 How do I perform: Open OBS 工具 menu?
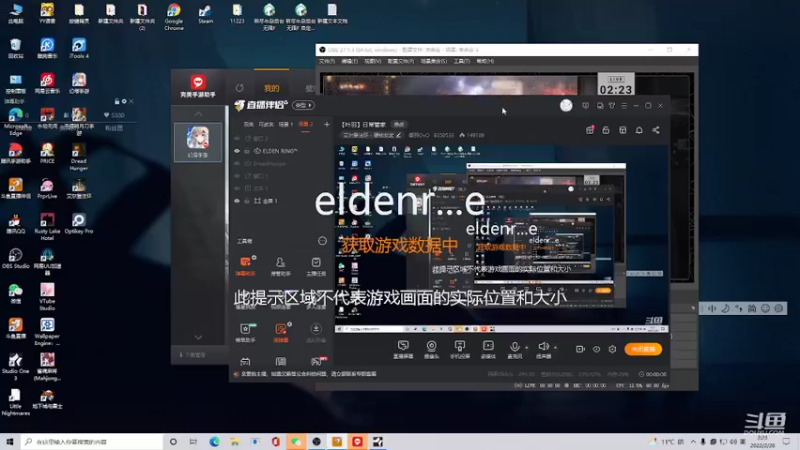[x=462, y=61]
